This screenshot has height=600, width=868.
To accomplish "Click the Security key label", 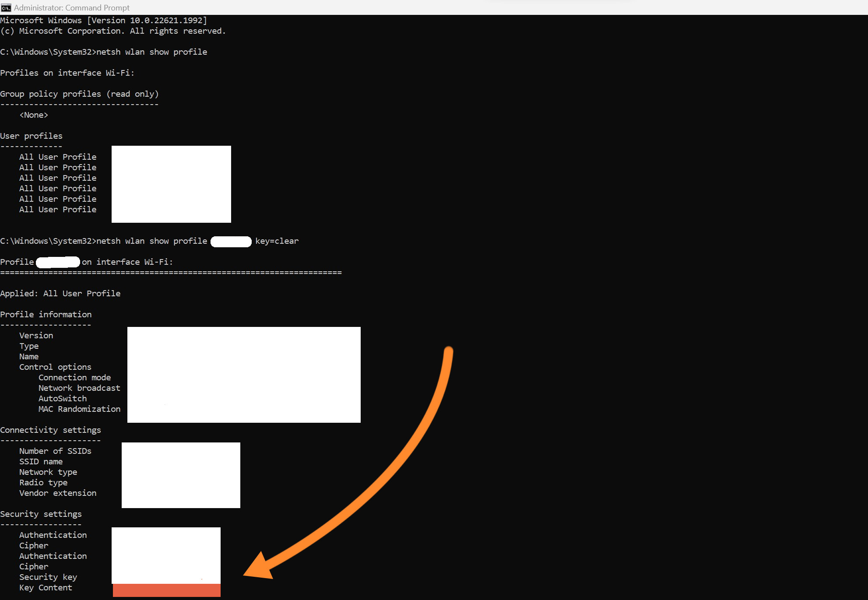I will 48,577.
